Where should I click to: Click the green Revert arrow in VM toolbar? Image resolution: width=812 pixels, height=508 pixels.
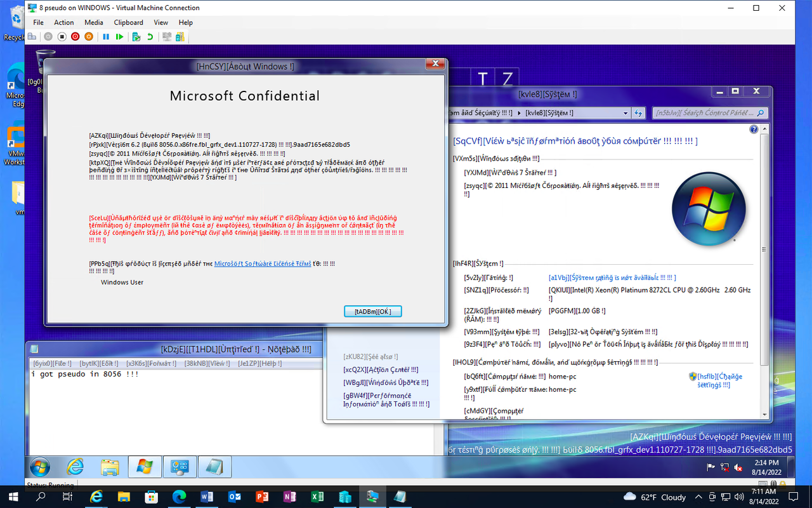click(150, 37)
